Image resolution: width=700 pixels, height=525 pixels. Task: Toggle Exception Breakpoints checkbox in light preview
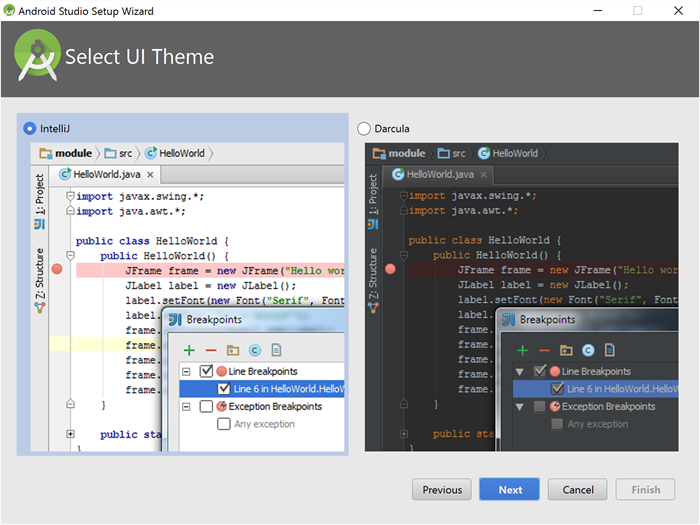click(205, 406)
